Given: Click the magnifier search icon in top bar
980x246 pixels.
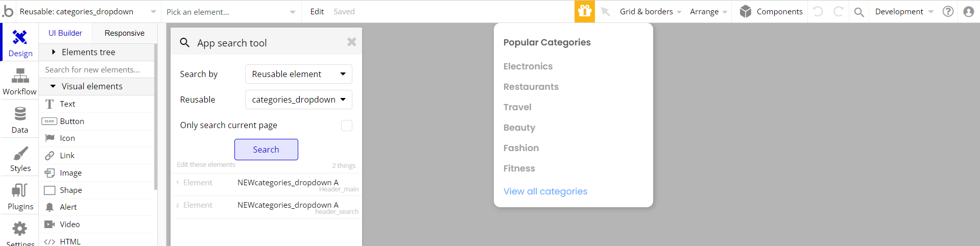Looking at the screenshot, I should point(859,12).
